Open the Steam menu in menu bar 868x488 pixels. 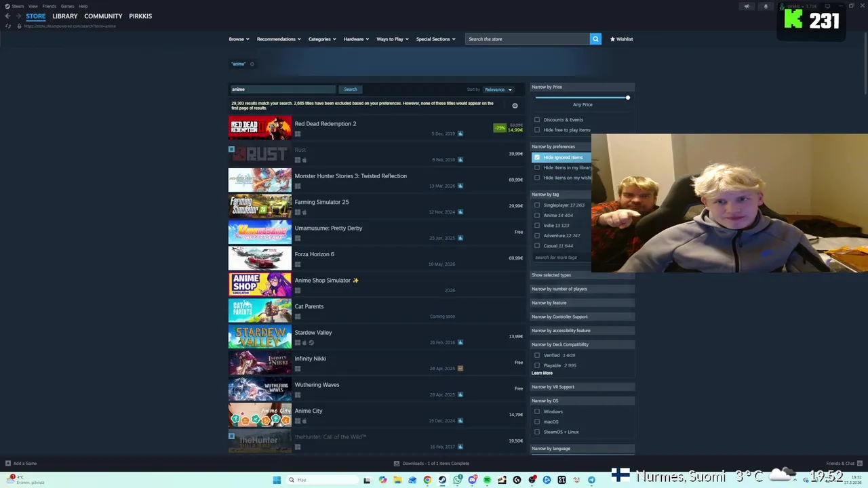pyautogui.click(x=17, y=6)
